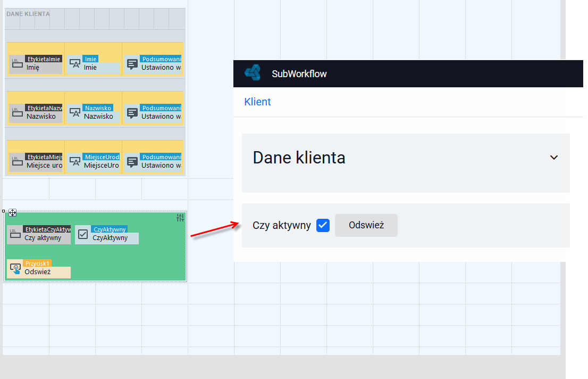Image resolution: width=588 pixels, height=379 pixels.
Task: Click the move handle icon on green panel
Action: (x=12, y=213)
